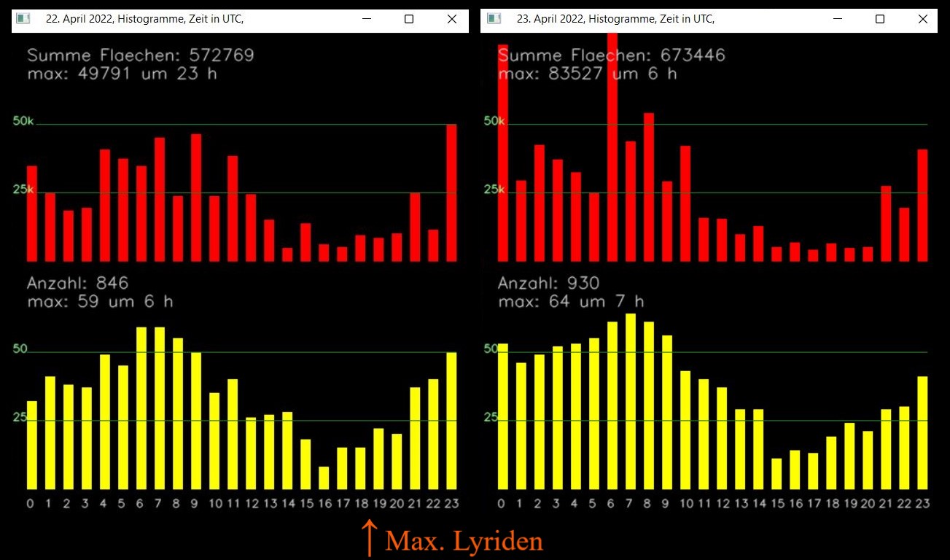Minimize the 23. April histogram window

click(x=838, y=19)
